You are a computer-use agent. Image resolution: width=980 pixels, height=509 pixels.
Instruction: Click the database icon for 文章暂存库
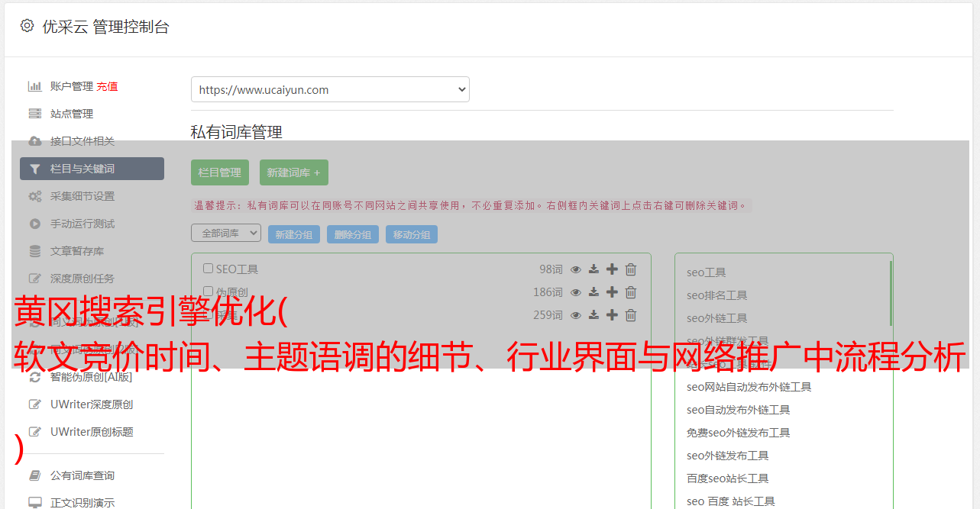pyautogui.click(x=34, y=251)
